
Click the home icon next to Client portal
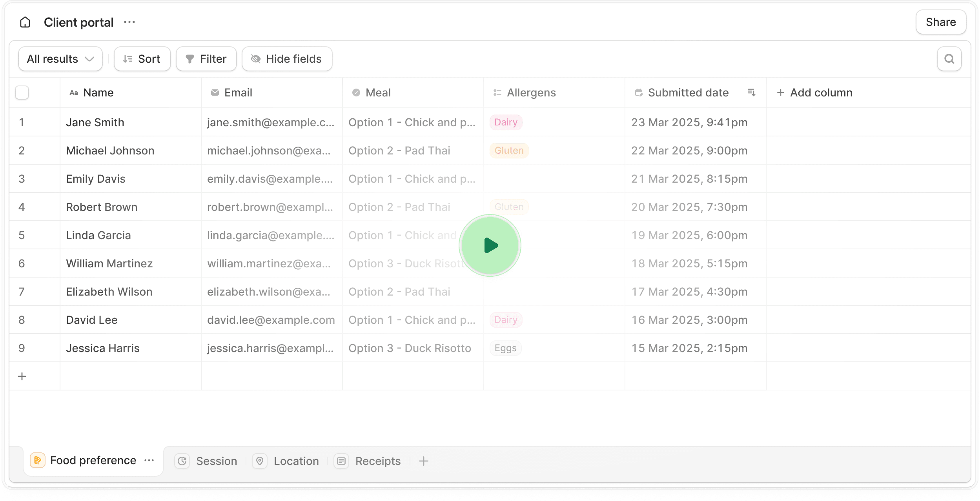pos(25,22)
